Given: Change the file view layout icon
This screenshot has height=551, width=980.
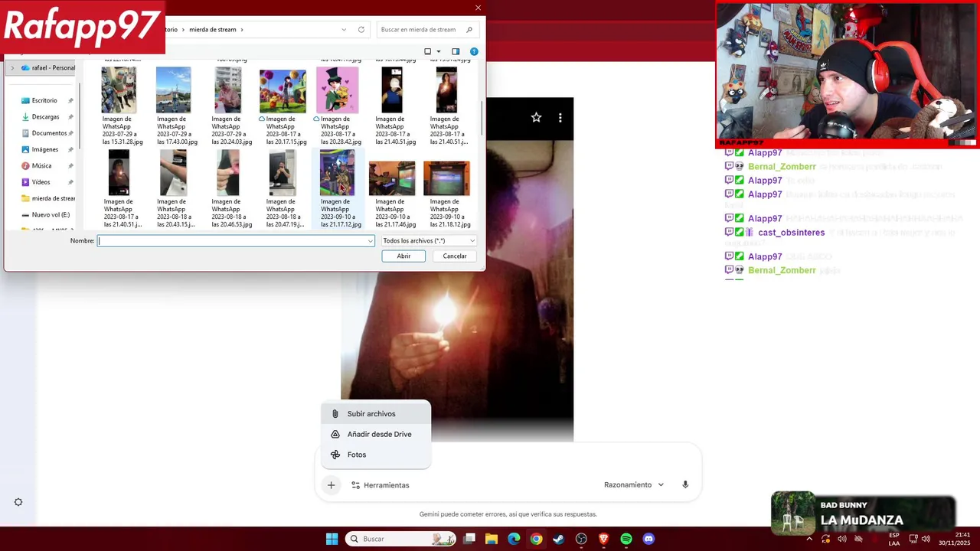Looking at the screenshot, I should pos(428,51).
